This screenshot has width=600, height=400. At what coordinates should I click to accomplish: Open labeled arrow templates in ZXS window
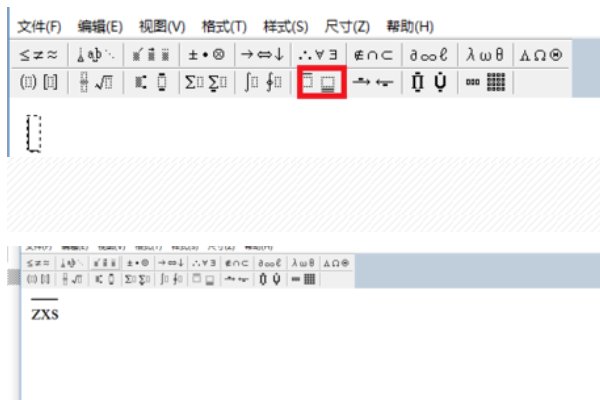coord(237,279)
